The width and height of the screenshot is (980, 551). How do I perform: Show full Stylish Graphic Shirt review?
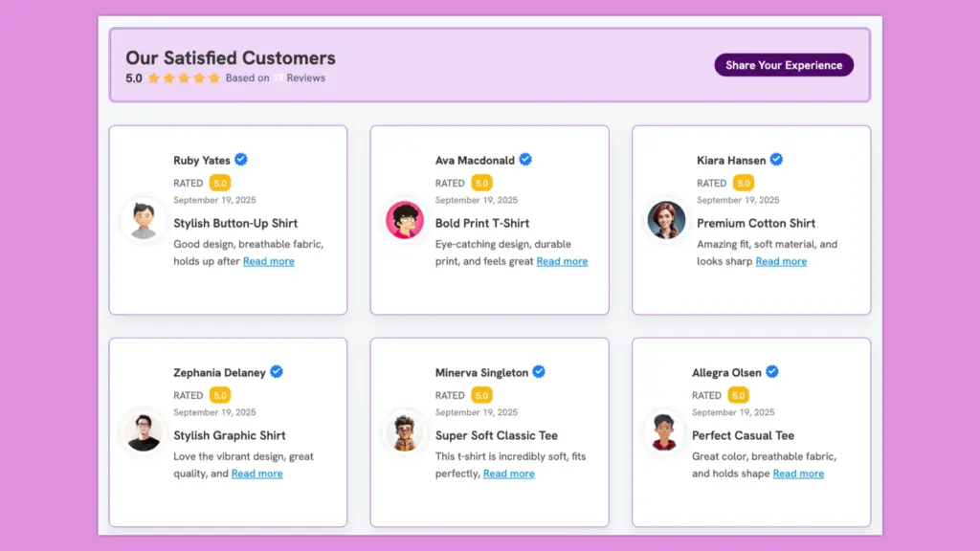pyautogui.click(x=256, y=474)
